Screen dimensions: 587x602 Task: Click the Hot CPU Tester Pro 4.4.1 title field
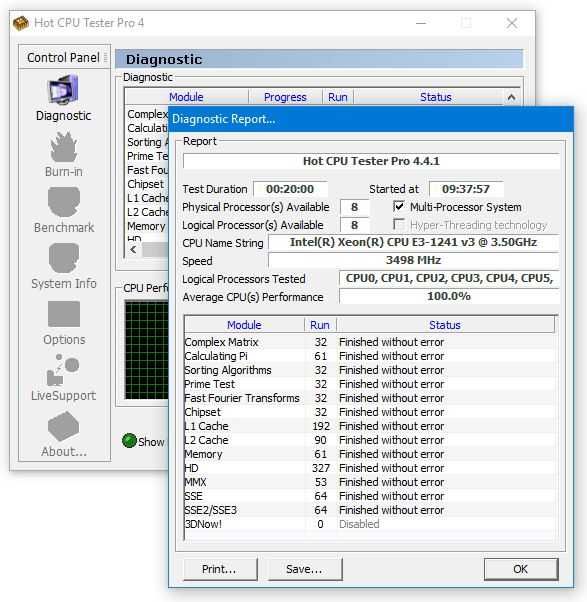click(x=371, y=161)
